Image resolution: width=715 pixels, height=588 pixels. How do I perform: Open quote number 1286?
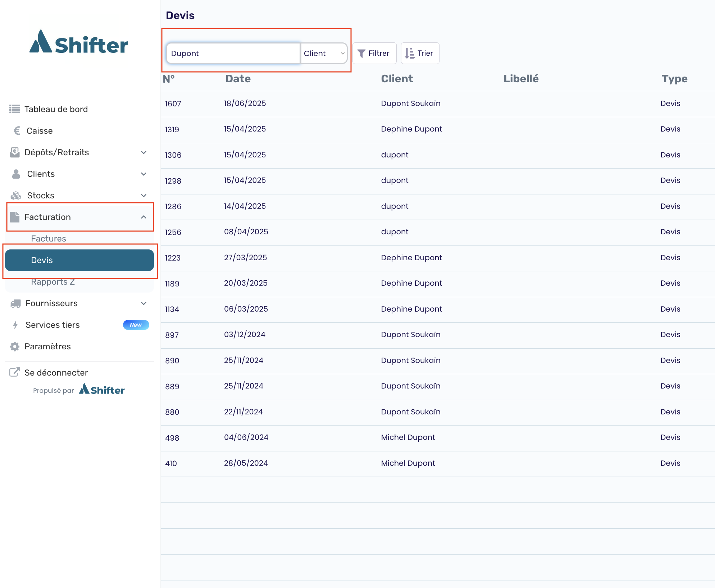click(438, 207)
